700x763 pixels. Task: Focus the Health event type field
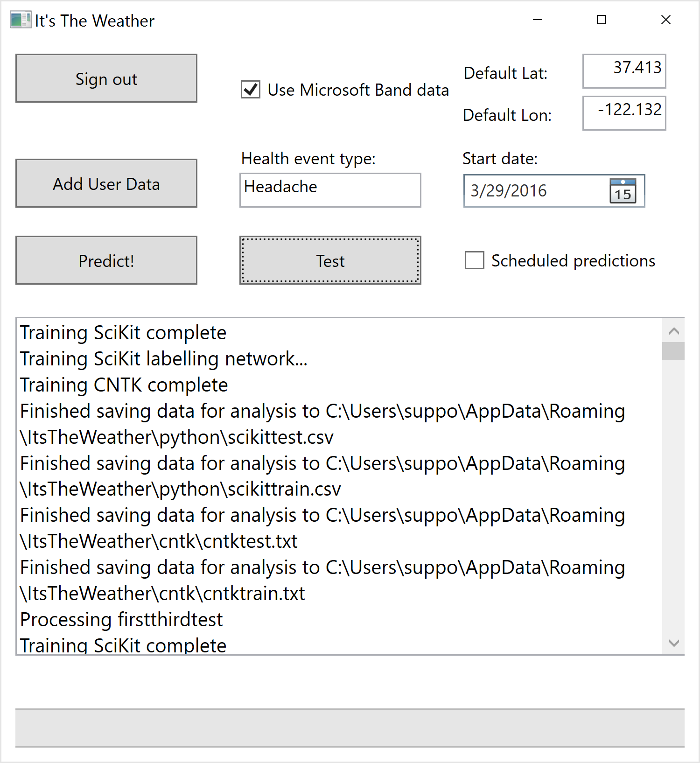[x=330, y=190]
